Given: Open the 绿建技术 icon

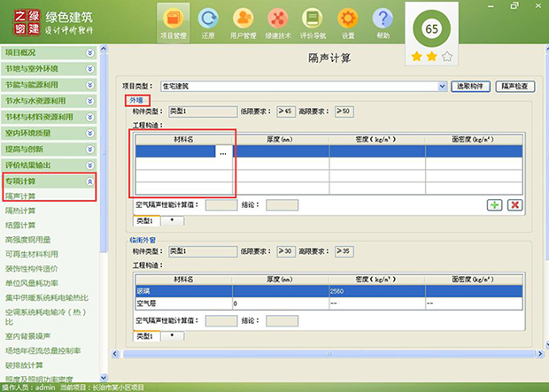Looking at the screenshot, I should [x=278, y=24].
